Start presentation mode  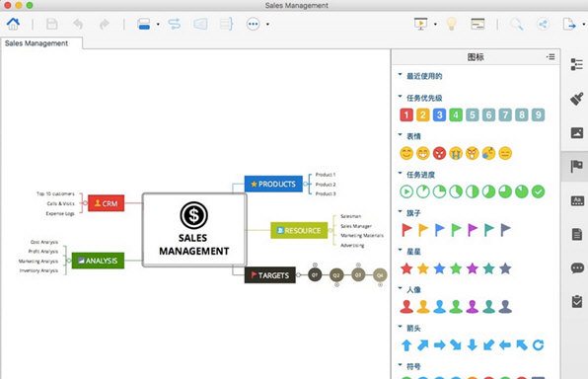coord(420,24)
